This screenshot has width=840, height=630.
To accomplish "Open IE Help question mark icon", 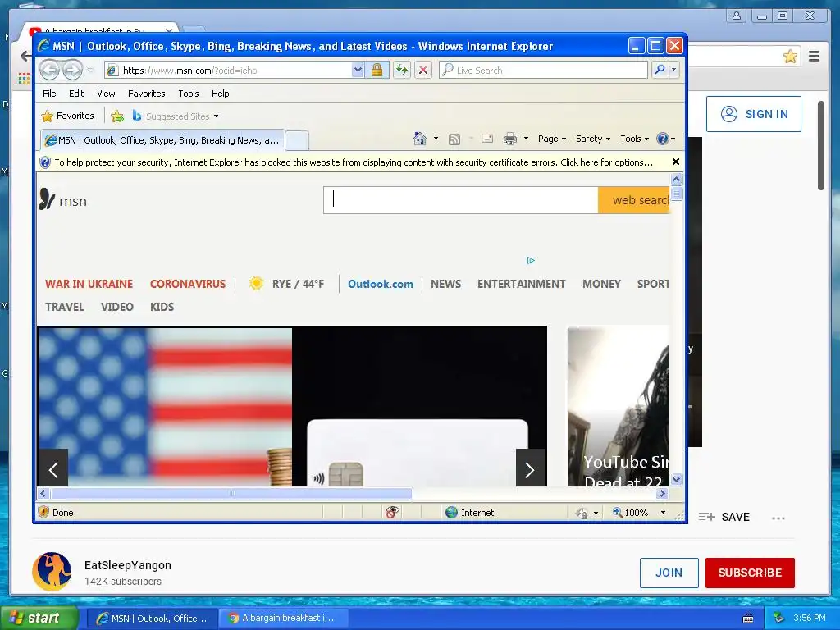I will (x=663, y=139).
